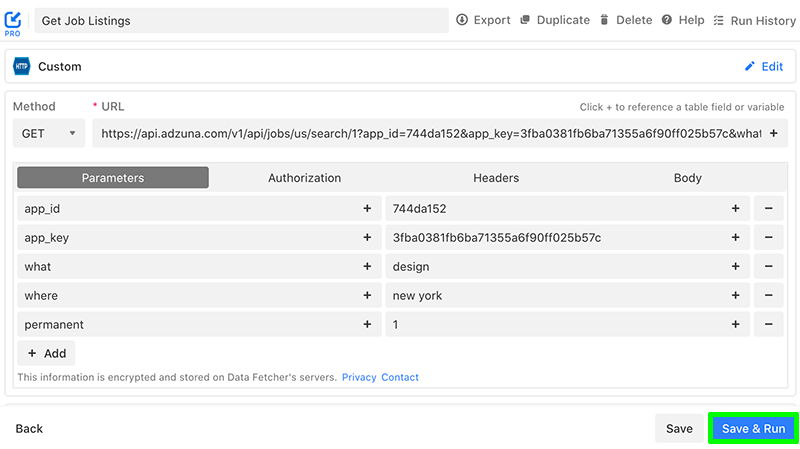Click the Help question mark icon

pyautogui.click(x=666, y=20)
